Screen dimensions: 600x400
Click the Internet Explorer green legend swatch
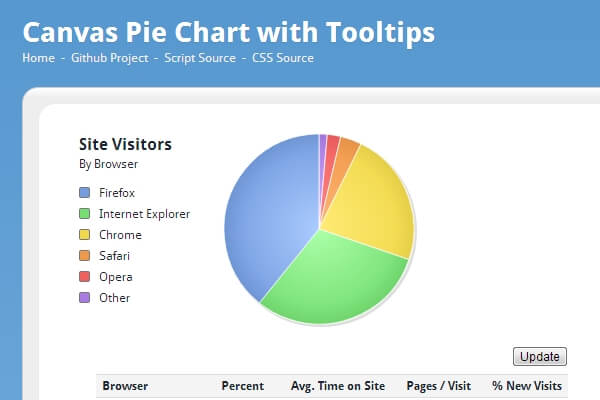(84, 214)
